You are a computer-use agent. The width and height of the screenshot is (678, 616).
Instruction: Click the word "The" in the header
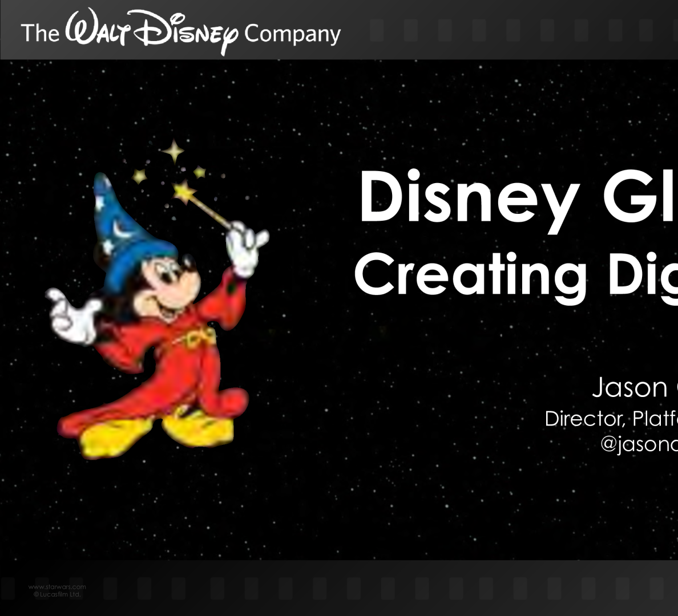pos(40,34)
